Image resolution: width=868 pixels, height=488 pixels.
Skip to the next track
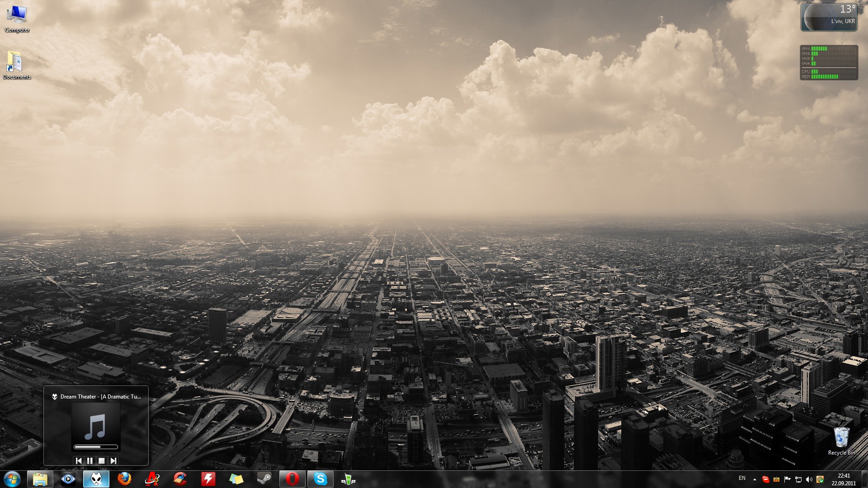click(x=113, y=460)
